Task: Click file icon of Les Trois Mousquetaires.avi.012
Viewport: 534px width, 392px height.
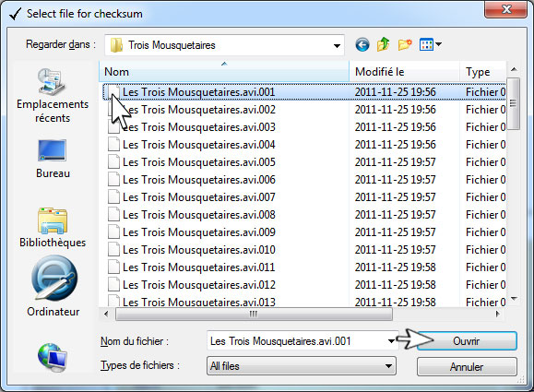Action: (113, 285)
